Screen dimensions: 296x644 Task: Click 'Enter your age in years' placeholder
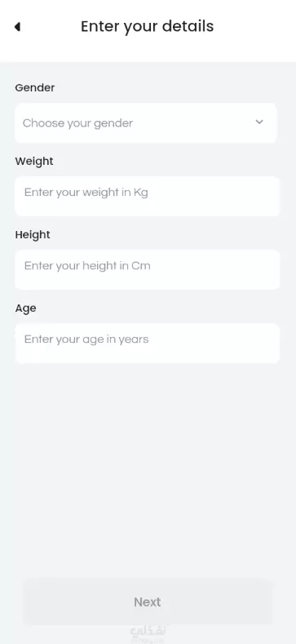coord(86,340)
